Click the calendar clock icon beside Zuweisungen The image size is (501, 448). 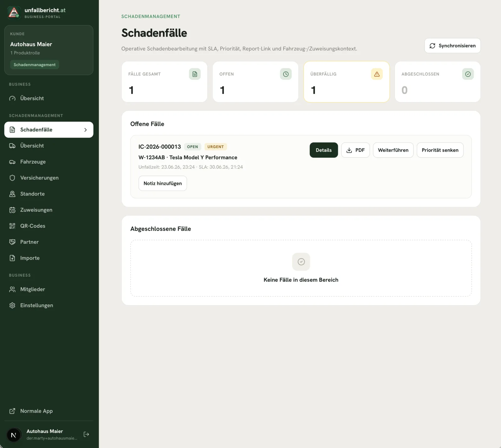tap(12, 210)
